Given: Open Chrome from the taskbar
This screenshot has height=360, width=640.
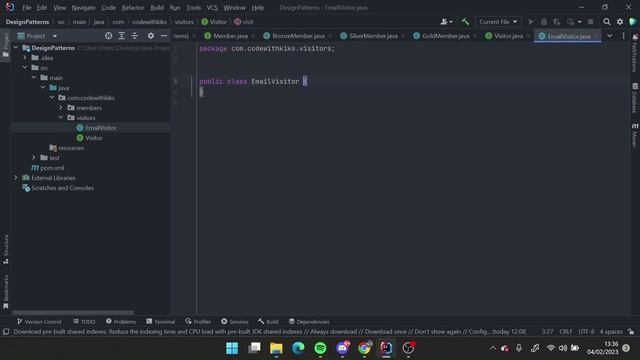Looking at the screenshot, I should [x=364, y=348].
